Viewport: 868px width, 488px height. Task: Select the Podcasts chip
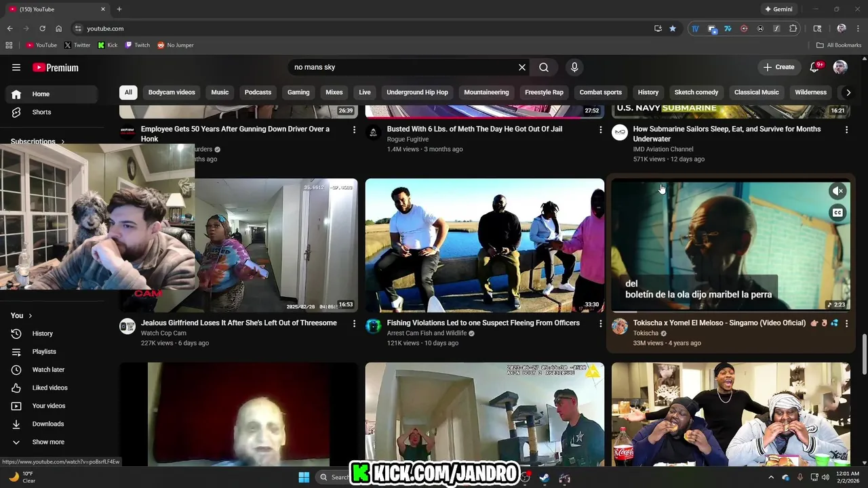(x=258, y=92)
